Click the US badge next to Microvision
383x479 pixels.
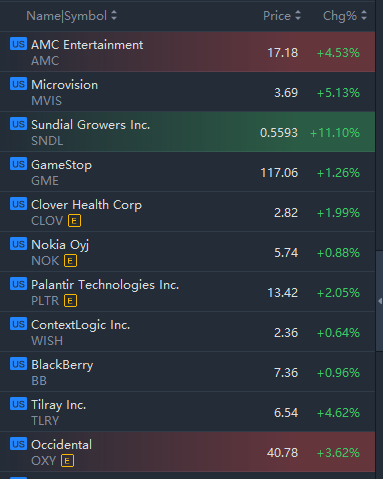[x=18, y=84]
